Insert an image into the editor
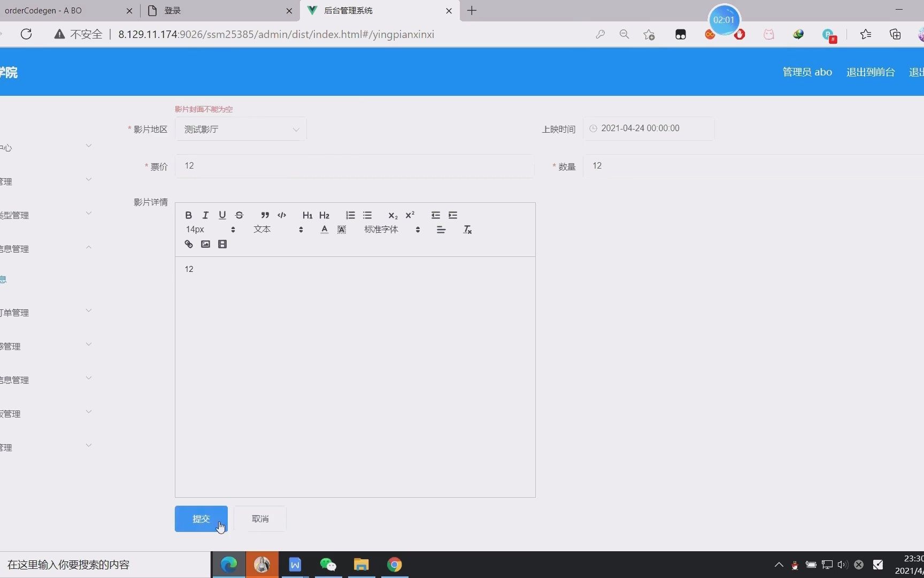 [x=205, y=244]
